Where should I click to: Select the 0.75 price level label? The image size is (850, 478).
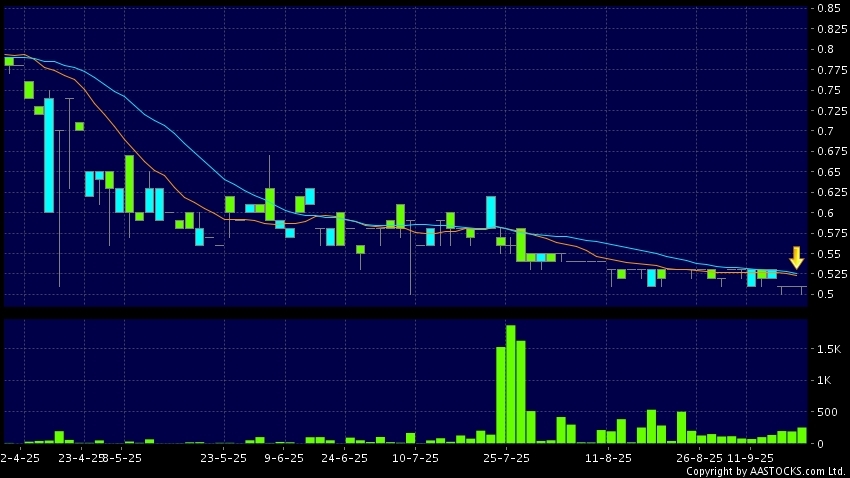(829, 90)
